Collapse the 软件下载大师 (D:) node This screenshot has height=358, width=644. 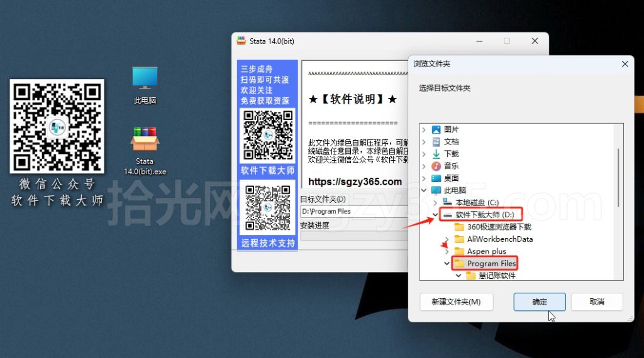pos(435,214)
